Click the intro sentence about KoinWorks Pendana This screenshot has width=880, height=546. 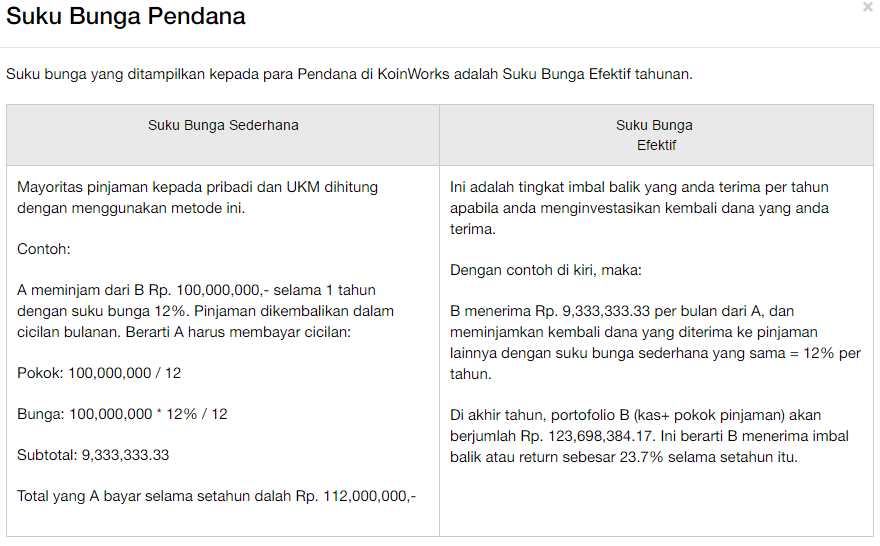pyautogui.click(x=349, y=74)
